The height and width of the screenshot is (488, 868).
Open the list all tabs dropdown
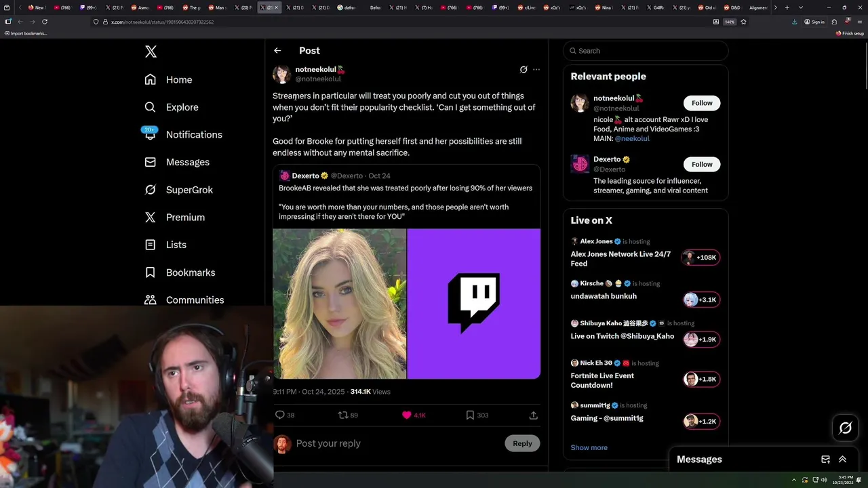click(x=800, y=7)
